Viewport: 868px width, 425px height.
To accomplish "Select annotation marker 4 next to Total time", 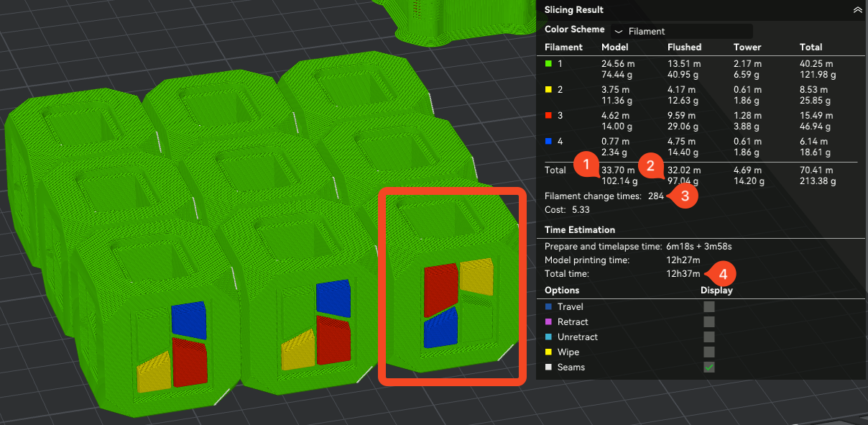I will pos(724,274).
